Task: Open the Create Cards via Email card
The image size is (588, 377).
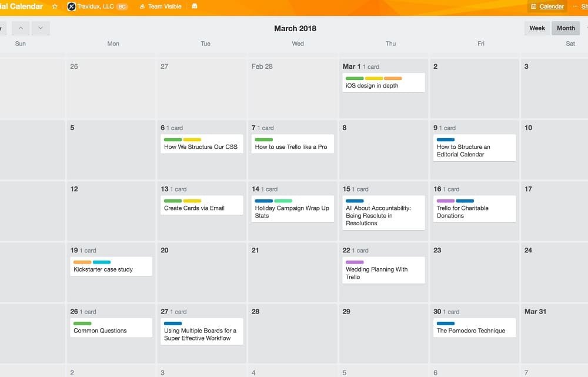Action: 201,205
